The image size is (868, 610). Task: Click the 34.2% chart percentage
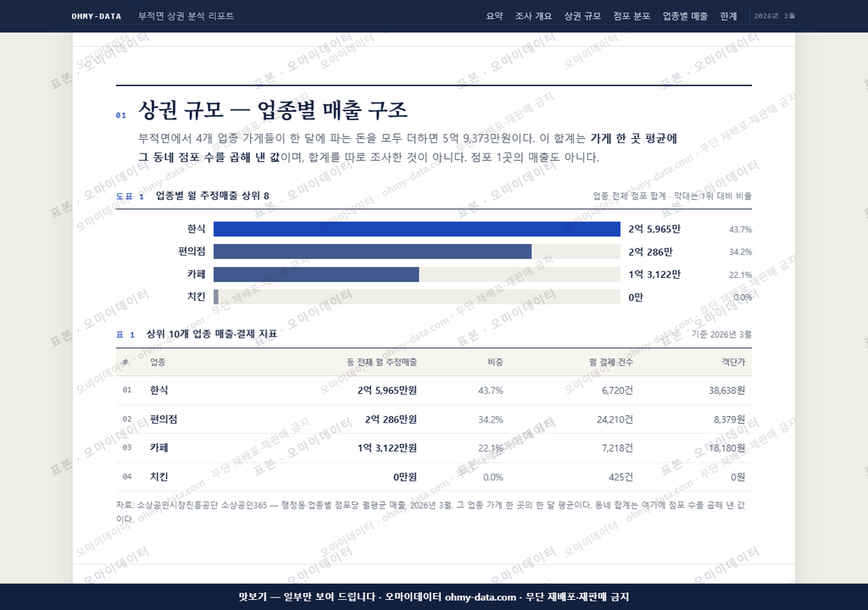(740, 252)
